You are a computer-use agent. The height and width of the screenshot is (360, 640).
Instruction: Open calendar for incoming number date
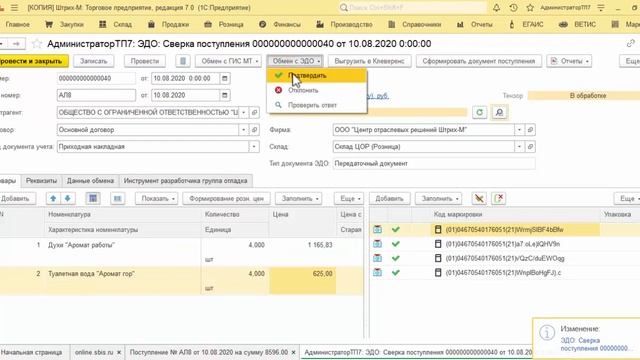coord(224,95)
